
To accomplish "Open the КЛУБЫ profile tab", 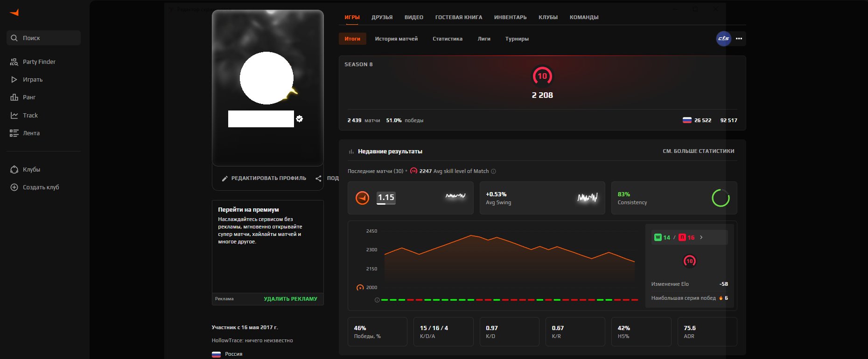I will pyautogui.click(x=548, y=17).
